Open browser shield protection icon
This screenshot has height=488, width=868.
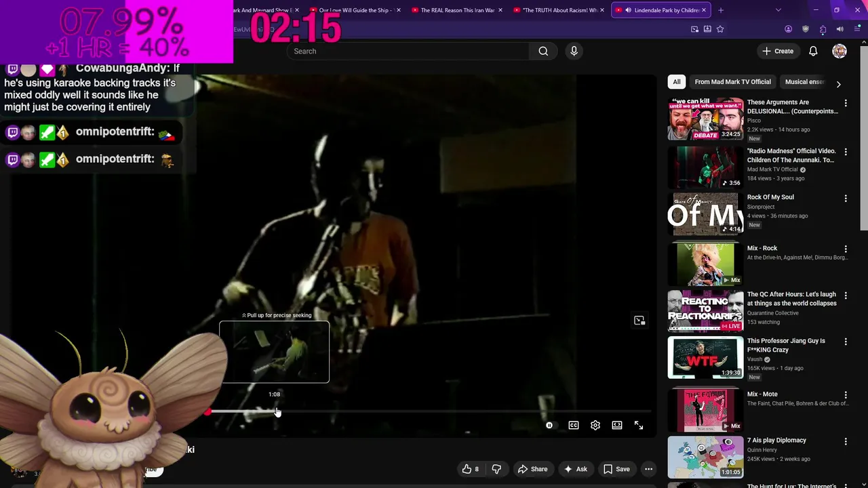pos(806,29)
